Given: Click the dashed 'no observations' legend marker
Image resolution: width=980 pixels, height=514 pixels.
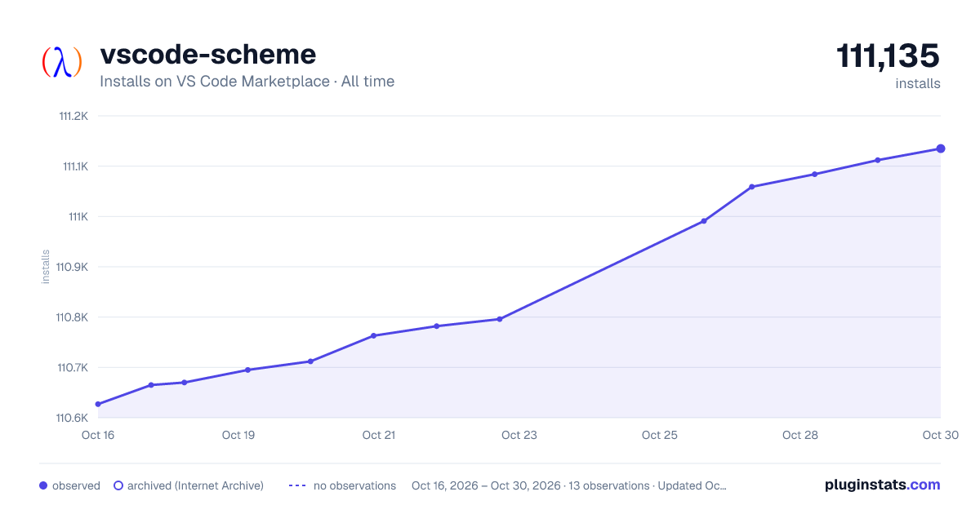Looking at the screenshot, I should tap(297, 485).
